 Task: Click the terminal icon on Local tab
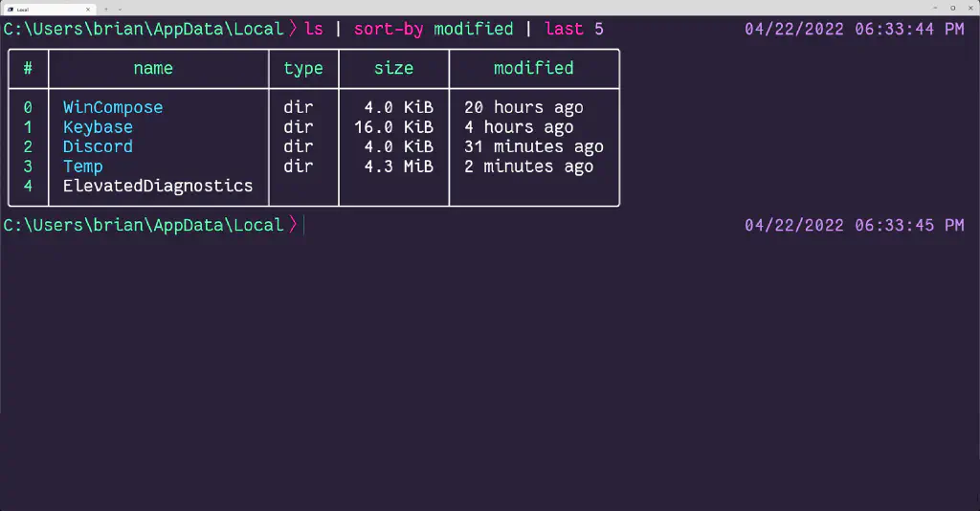pos(11,9)
